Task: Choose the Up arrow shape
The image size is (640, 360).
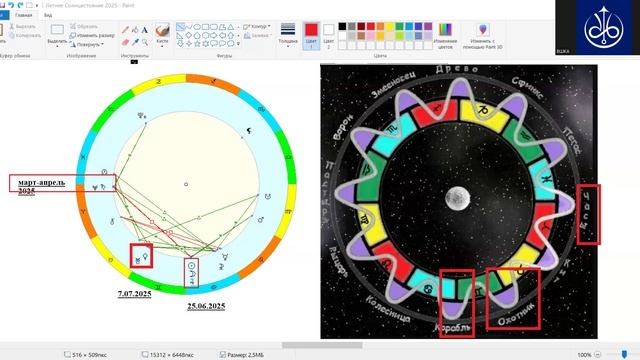Action: [231, 36]
